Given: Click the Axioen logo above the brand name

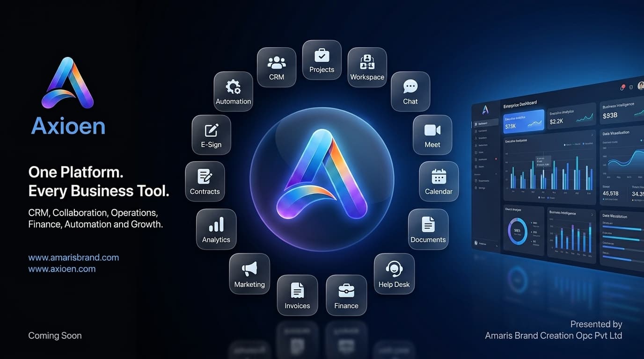Looking at the screenshot, I should (67, 83).
